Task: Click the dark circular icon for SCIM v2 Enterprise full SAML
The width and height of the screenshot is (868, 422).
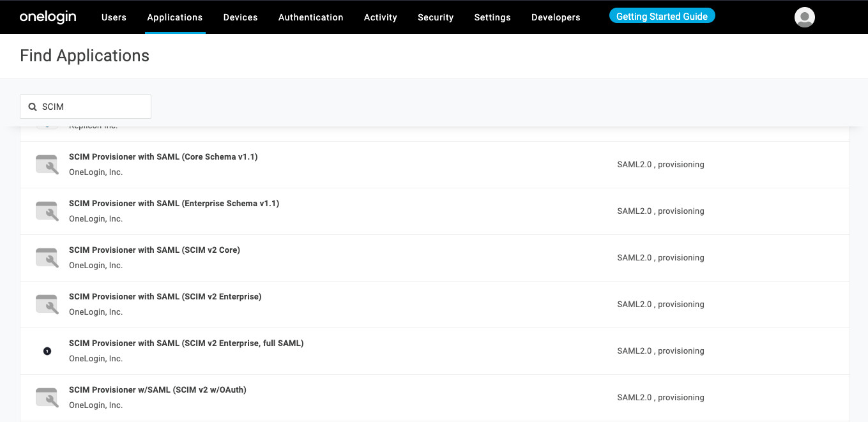Action: coord(47,350)
